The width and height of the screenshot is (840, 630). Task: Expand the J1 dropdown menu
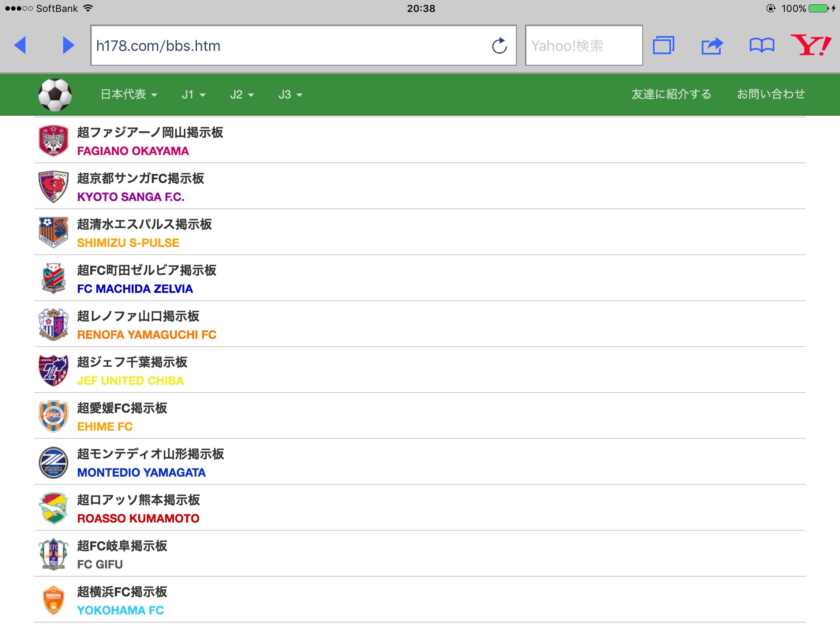click(193, 95)
